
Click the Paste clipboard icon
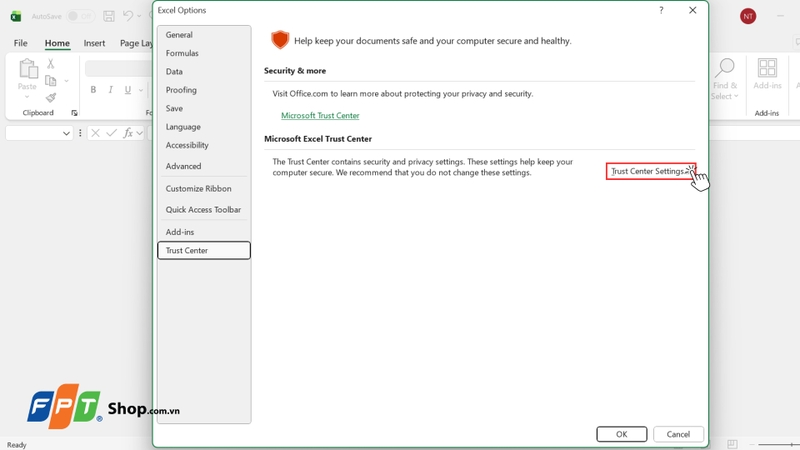pyautogui.click(x=28, y=69)
